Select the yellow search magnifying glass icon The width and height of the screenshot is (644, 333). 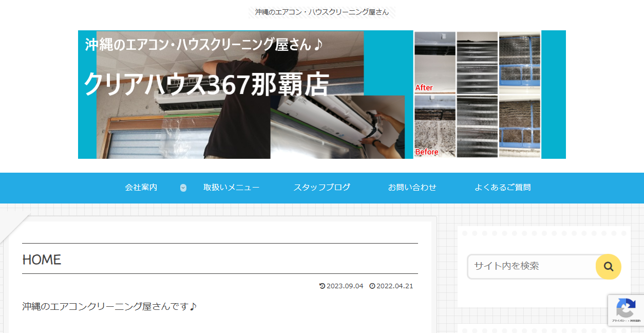click(x=609, y=267)
